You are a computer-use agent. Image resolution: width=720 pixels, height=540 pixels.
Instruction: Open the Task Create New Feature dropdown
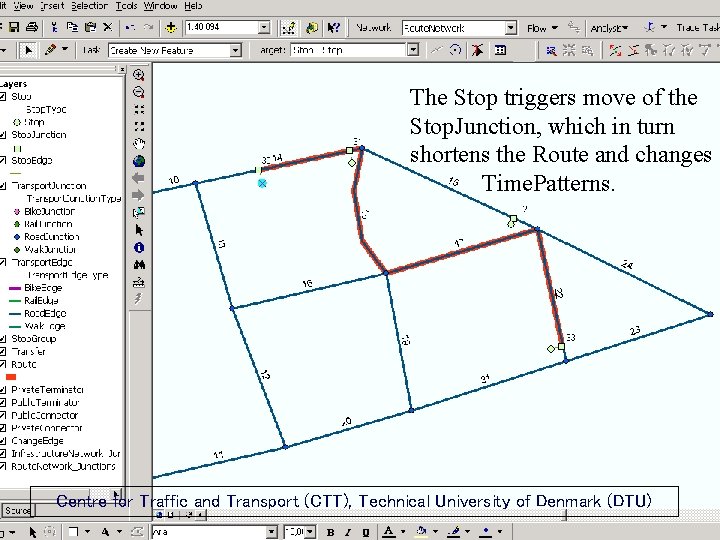click(x=235, y=50)
